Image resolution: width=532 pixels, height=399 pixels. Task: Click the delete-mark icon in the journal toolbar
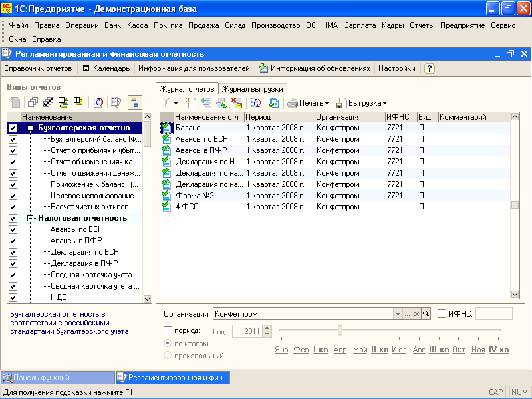point(237,103)
